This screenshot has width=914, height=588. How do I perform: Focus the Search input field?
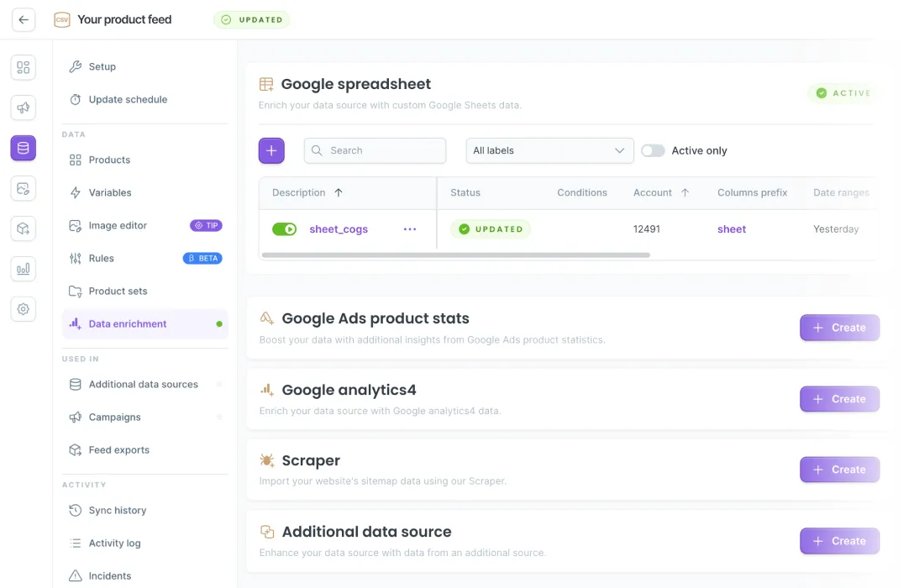point(376,150)
